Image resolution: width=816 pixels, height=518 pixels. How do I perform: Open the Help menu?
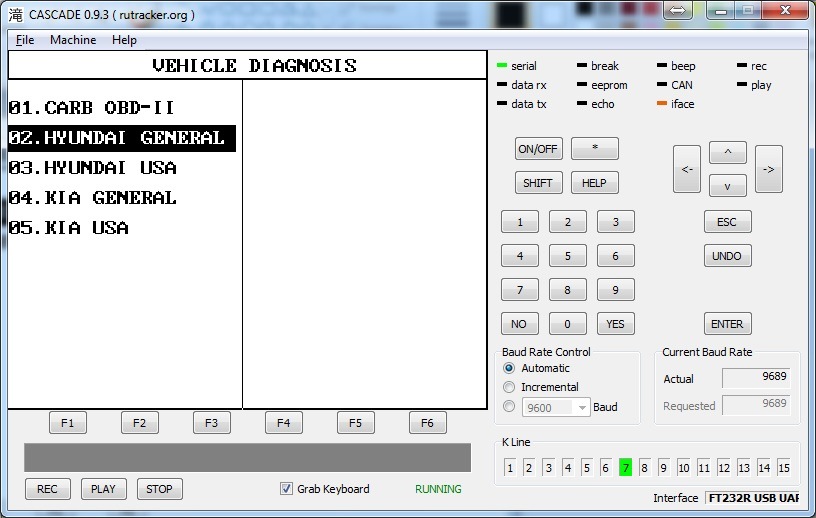click(124, 40)
